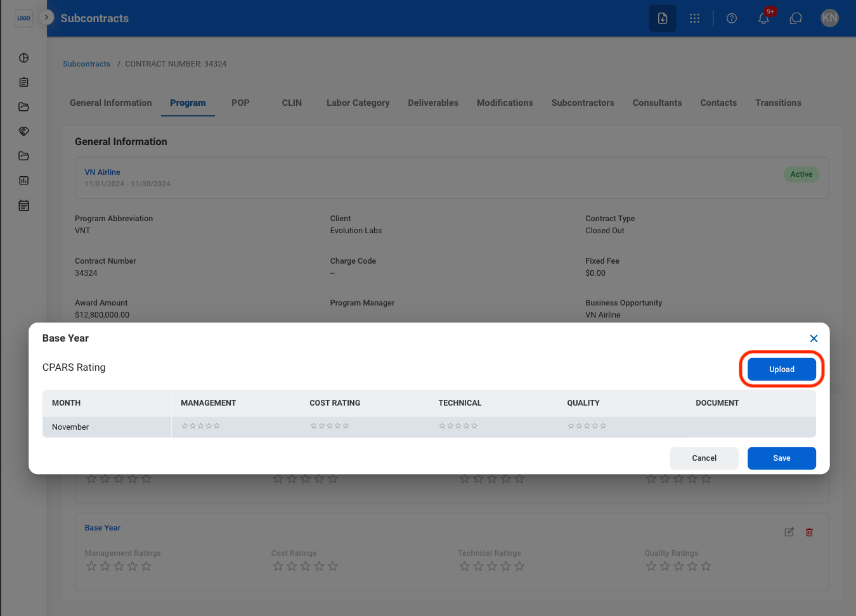Screen dimensions: 856x616
Task: Open the Transitions tab
Action: coord(778,103)
